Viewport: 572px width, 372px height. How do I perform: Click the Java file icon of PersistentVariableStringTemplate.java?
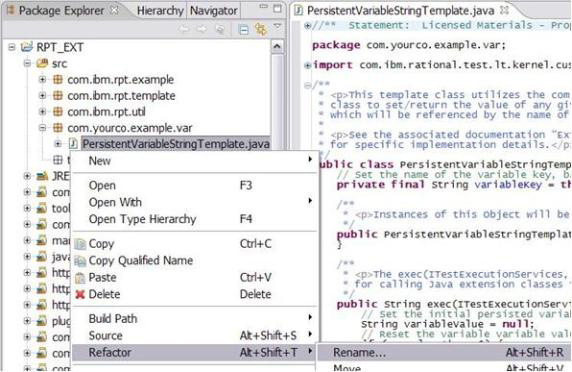coord(73,144)
